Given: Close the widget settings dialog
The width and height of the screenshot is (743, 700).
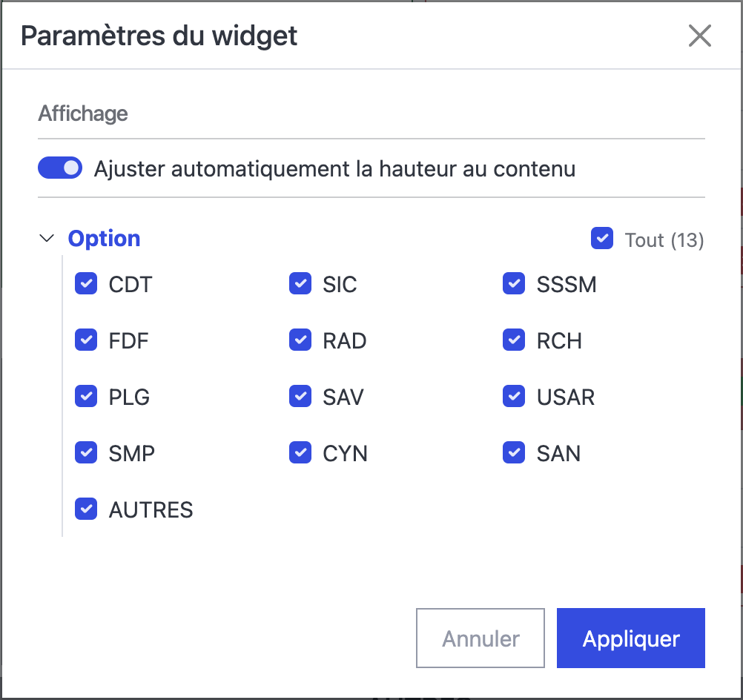Looking at the screenshot, I should point(699,36).
